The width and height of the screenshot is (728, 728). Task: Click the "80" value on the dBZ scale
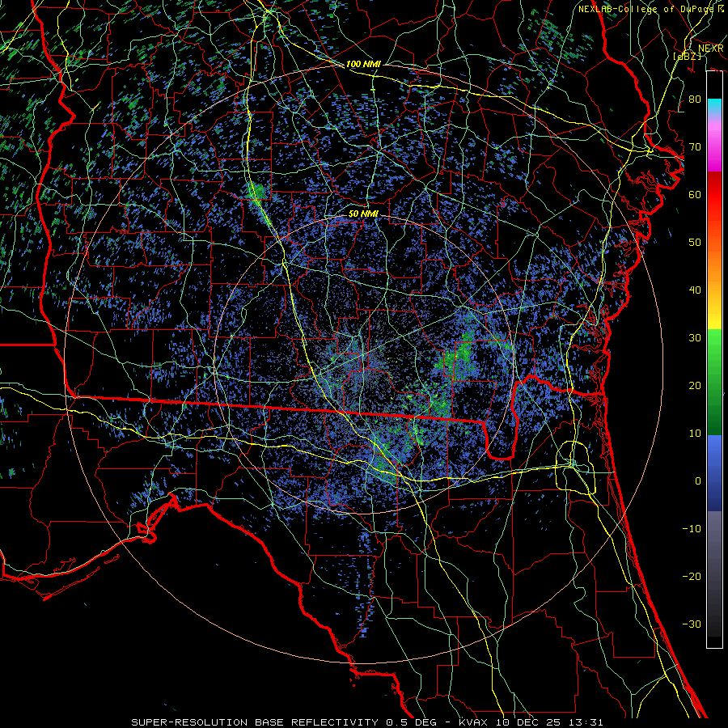(x=695, y=99)
